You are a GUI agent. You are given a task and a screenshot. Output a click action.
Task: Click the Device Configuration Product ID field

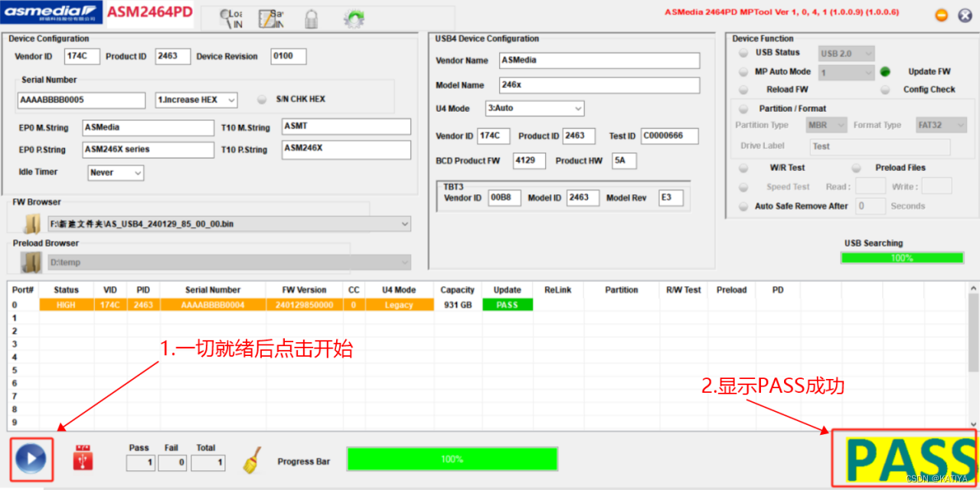[x=172, y=56]
